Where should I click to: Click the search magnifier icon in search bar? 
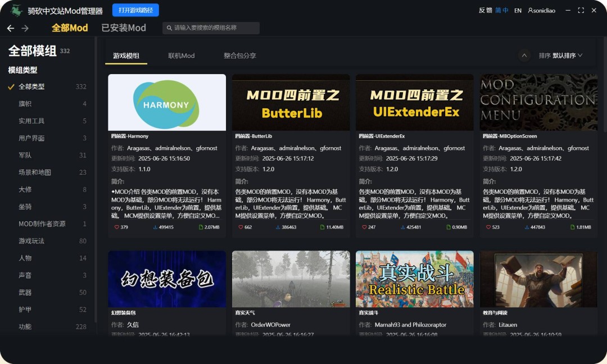point(169,28)
